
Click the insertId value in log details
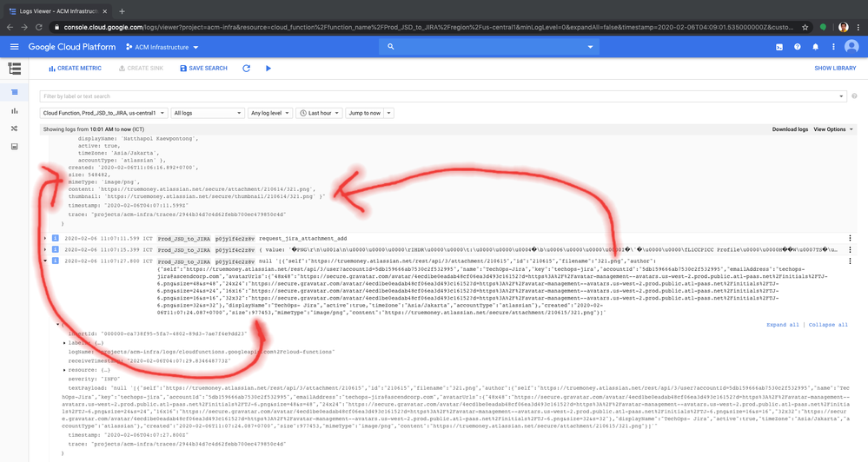(175, 333)
